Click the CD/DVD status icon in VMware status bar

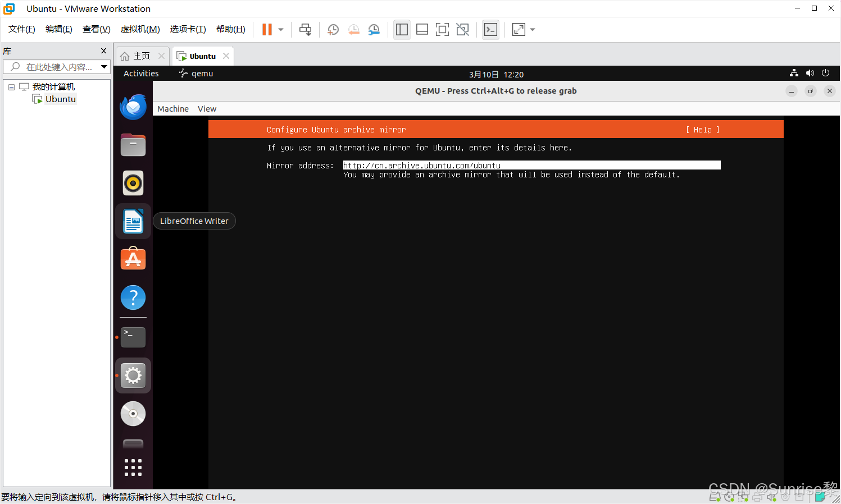(x=729, y=497)
